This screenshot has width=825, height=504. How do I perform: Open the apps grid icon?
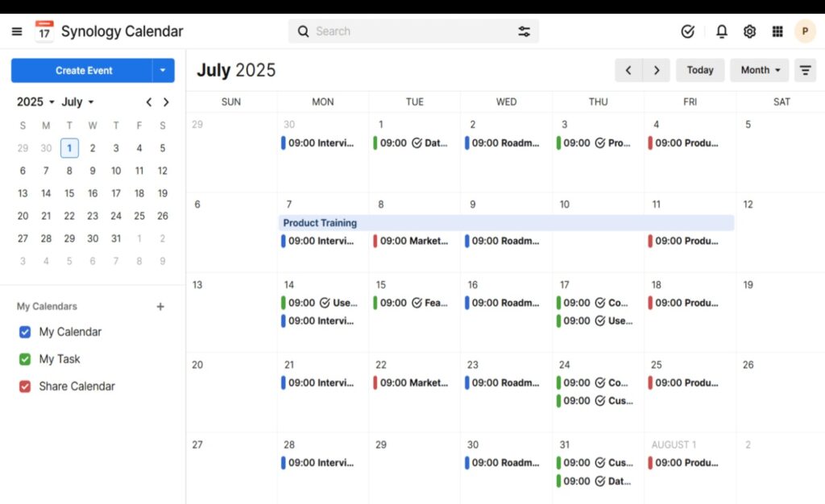pyautogui.click(x=777, y=31)
